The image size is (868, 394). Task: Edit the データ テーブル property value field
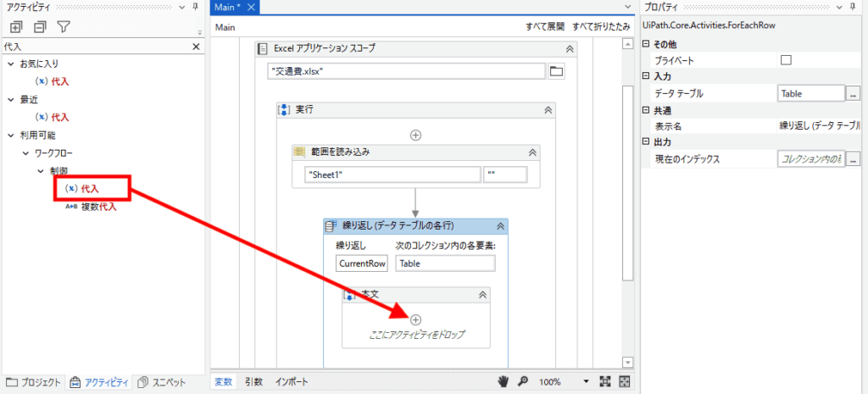pyautogui.click(x=811, y=93)
